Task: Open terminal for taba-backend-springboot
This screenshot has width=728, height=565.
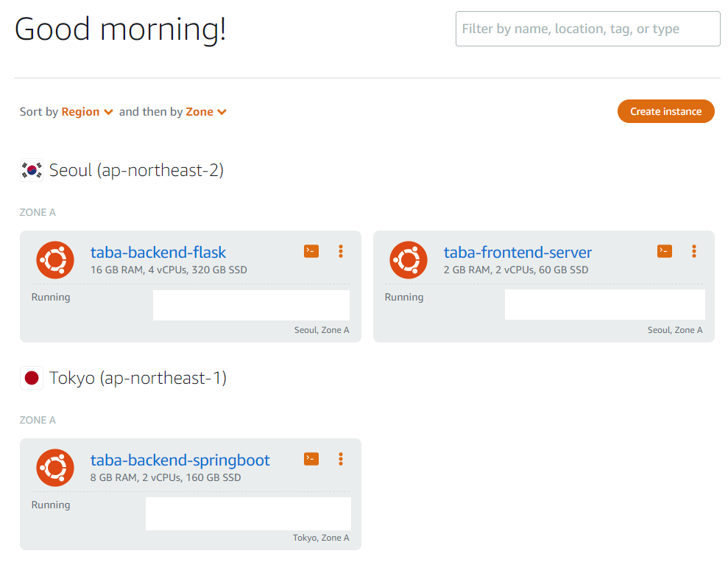Action: pyautogui.click(x=311, y=459)
